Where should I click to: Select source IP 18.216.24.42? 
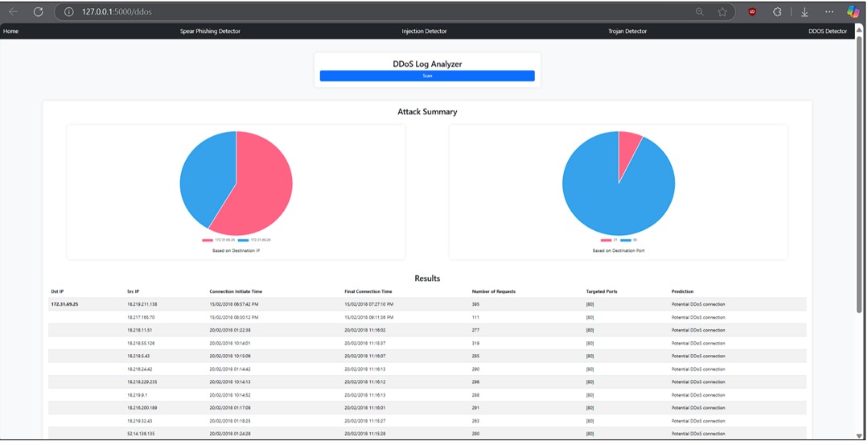coord(139,369)
